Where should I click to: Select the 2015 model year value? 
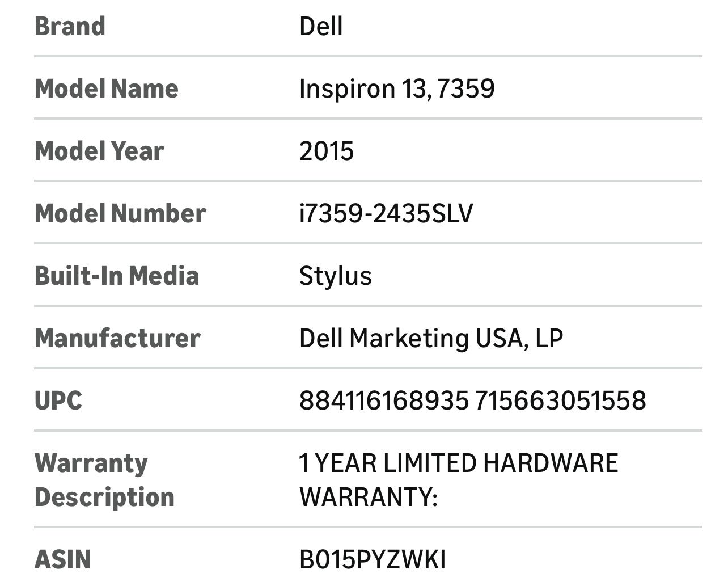point(327,151)
